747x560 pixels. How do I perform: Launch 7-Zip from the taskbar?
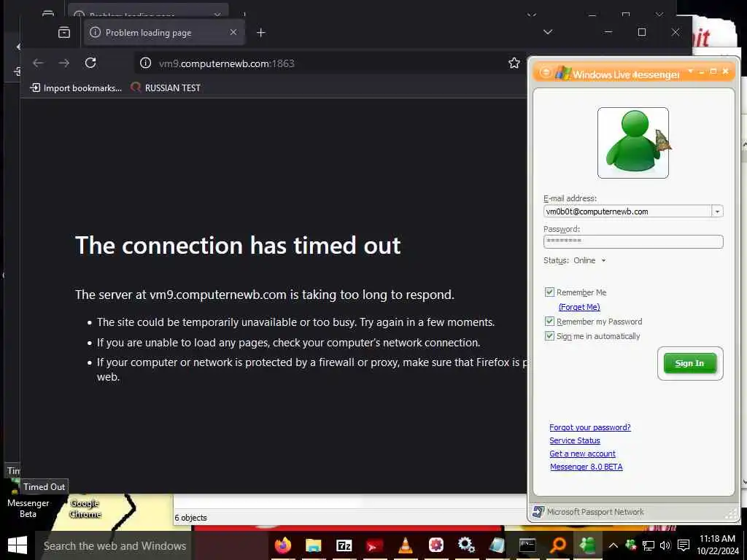coord(344,545)
